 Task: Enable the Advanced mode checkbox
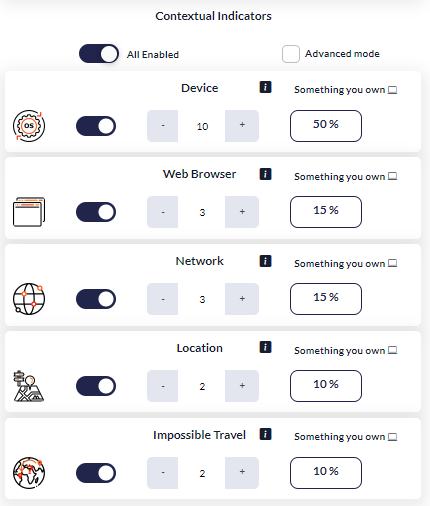point(291,54)
